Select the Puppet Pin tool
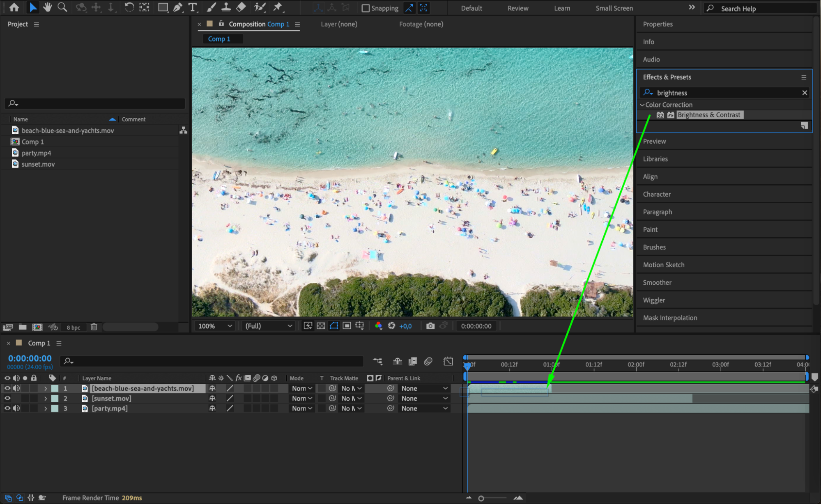This screenshot has height=504, width=821. click(278, 7)
